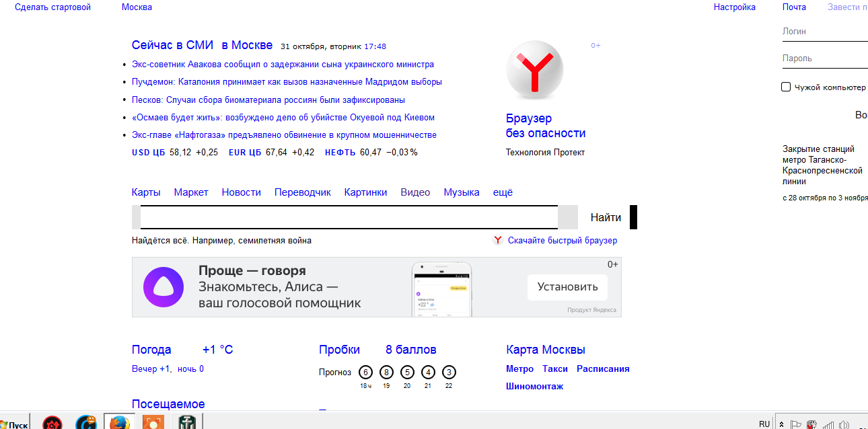Image resolution: width=868 pixels, height=429 pixels.
Task: Click the 8 баллов traffic score
Action: [x=411, y=350]
